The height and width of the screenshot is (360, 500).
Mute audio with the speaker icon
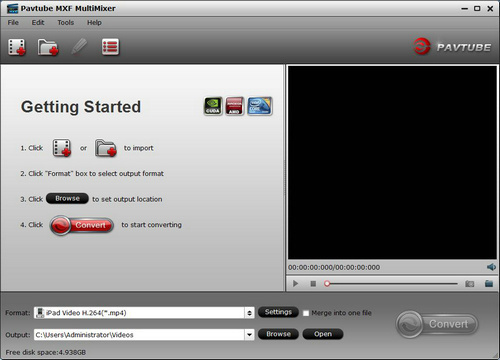491,267
